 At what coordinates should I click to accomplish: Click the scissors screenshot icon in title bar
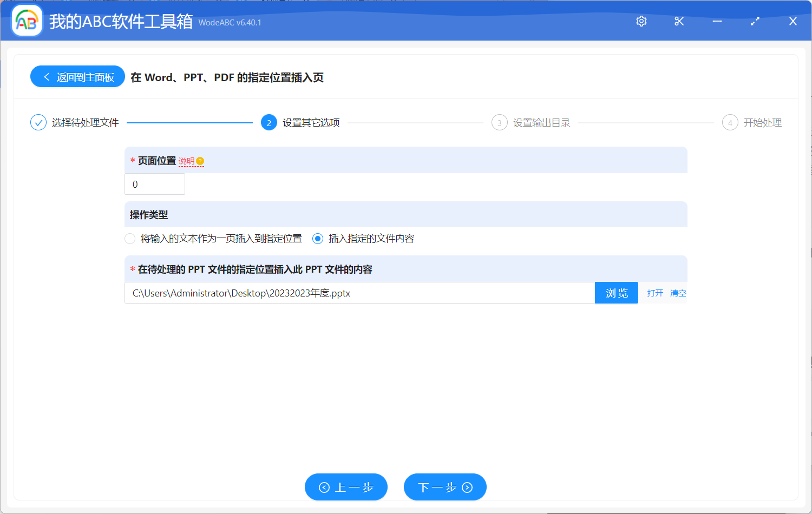click(679, 21)
